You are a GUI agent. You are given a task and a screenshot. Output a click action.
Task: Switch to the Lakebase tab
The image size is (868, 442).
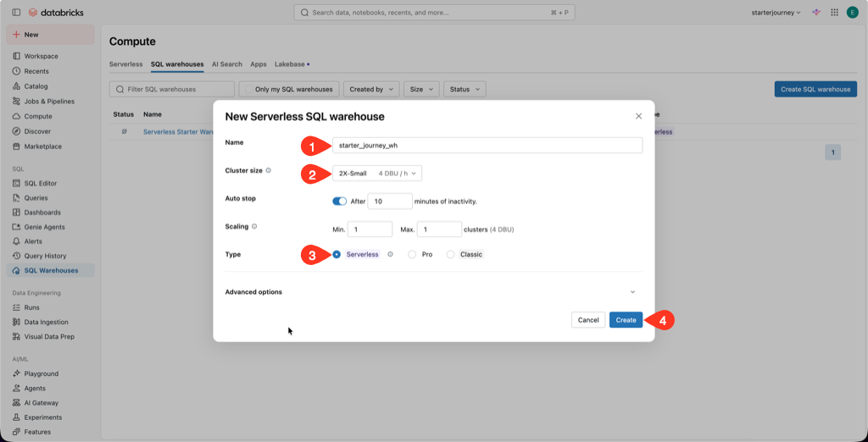coord(290,64)
